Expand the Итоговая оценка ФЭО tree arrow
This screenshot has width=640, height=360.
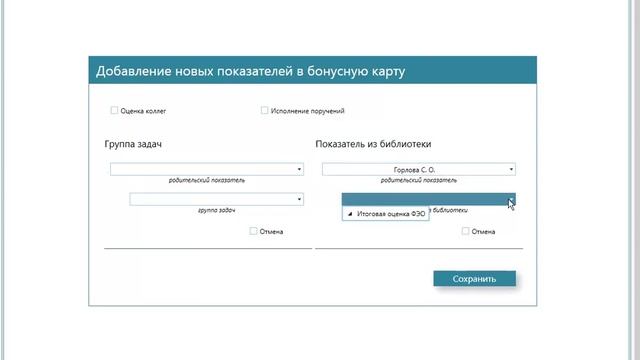[x=350, y=213]
